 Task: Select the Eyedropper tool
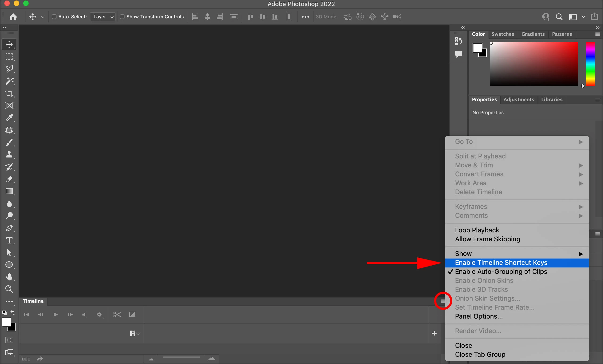[9, 118]
